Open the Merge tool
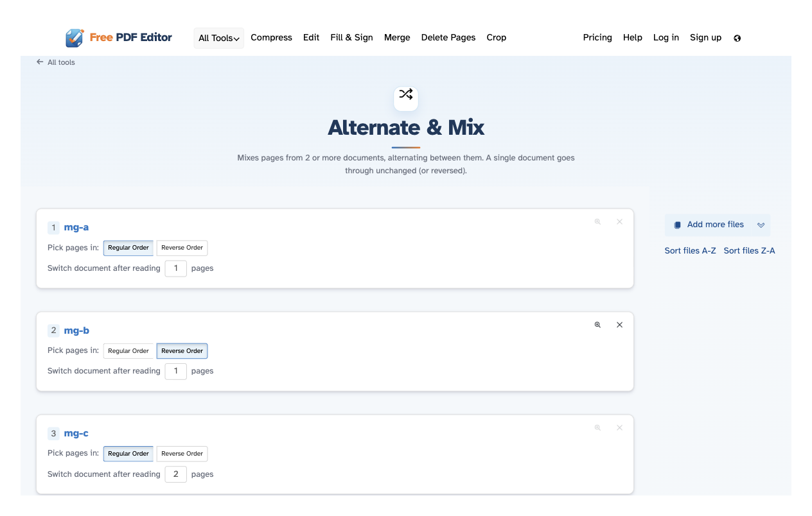 pos(397,38)
